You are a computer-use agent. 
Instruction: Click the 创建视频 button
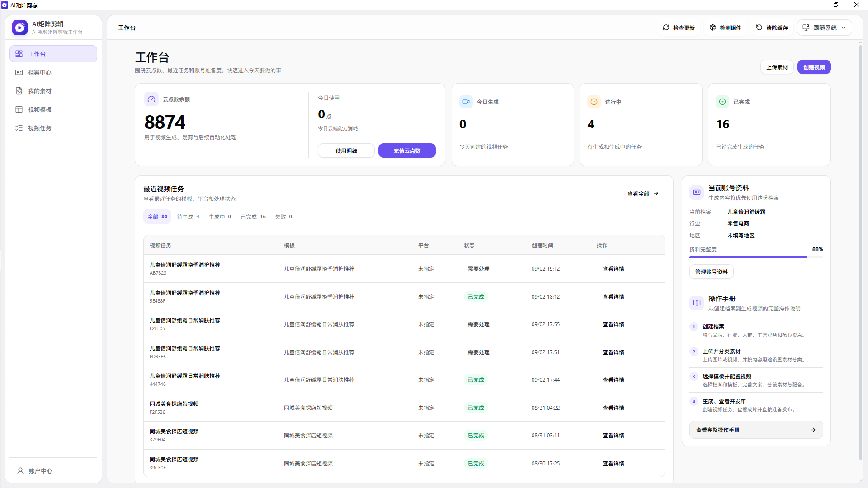pos(814,67)
